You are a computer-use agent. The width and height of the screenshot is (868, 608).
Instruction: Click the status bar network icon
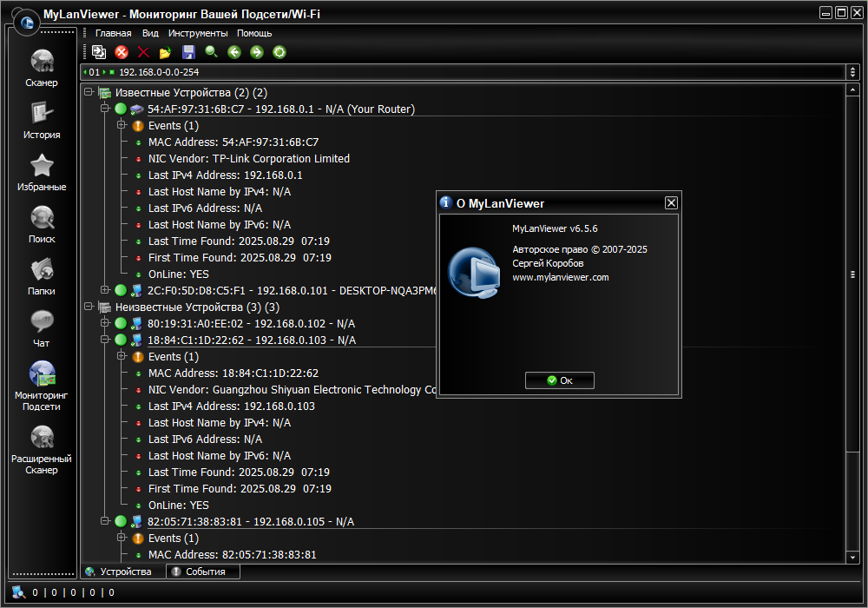19,592
